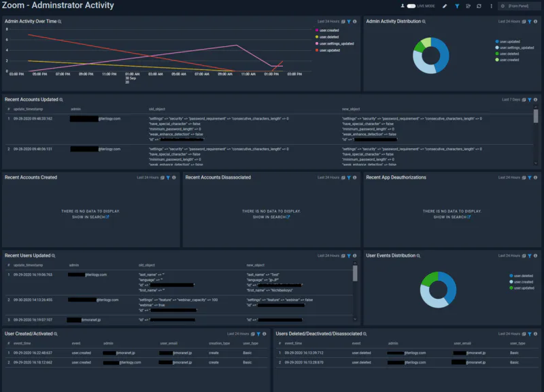Click filter icon on Admin Activity Distribution panel
The width and height of the screenshot is (544, 392).
point(530,22)
